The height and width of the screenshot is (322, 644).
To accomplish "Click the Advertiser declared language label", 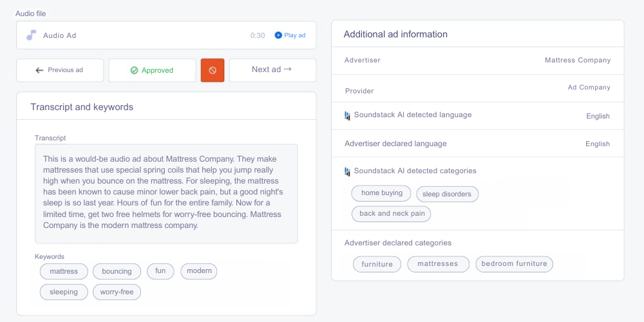I will 395,144.
